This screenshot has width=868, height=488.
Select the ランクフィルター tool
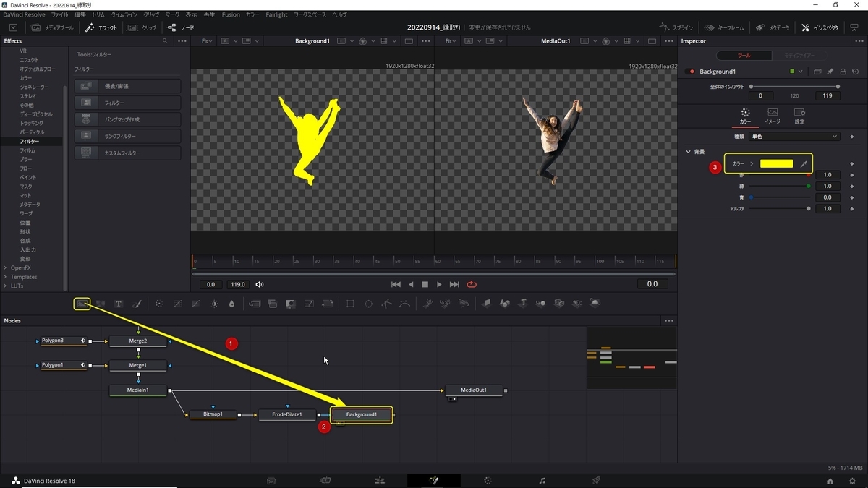pyautogui.click(x=127, y=136)
